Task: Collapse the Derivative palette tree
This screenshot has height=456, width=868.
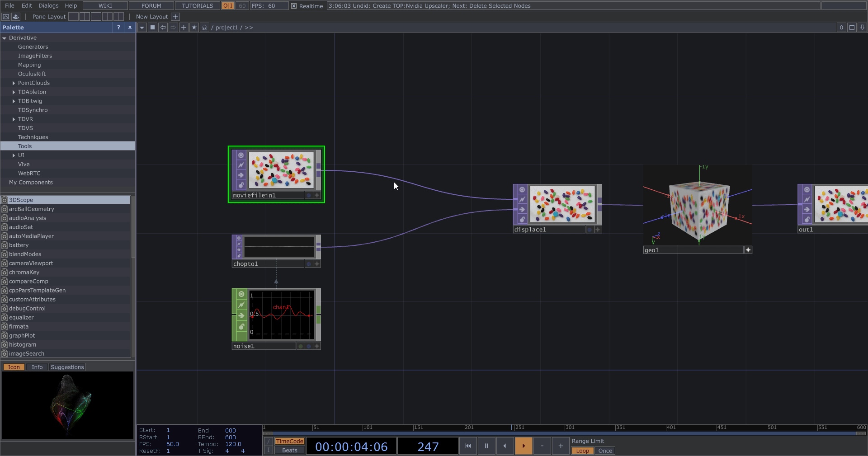Action: [x=5, y=38]
